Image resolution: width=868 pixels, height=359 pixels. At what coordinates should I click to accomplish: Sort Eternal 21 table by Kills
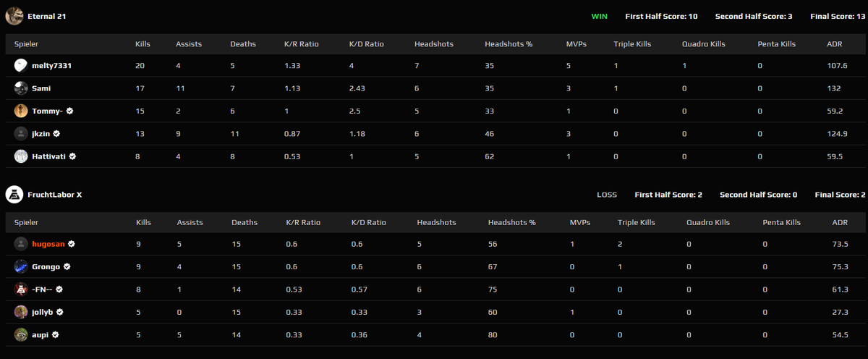point(143,43)
